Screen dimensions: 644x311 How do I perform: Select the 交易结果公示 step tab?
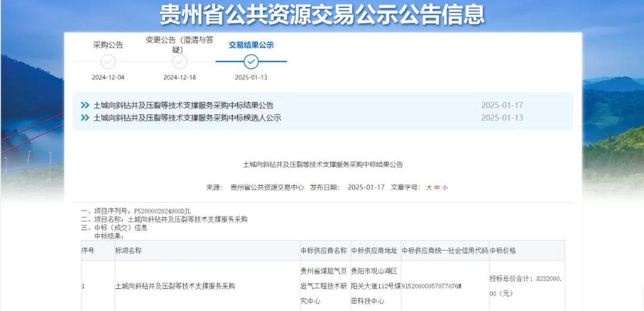click(x=251, y=45)
